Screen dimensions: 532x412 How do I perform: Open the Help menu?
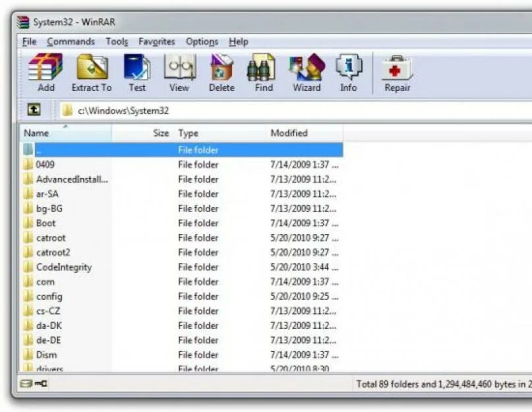pos(239,42)
